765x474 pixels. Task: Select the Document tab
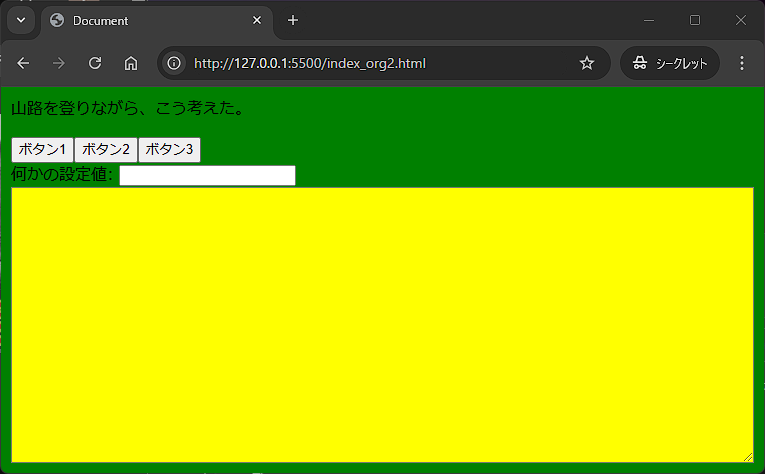tap(156, 22)
